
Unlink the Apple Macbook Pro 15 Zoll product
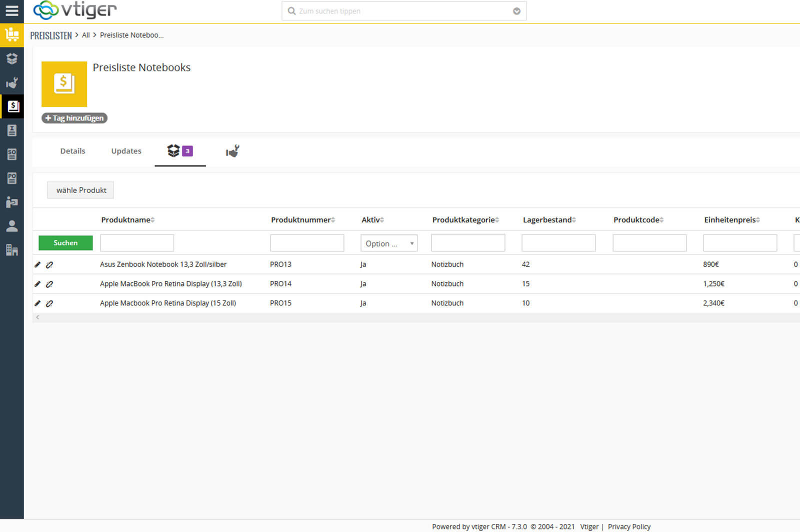(49, 303)
